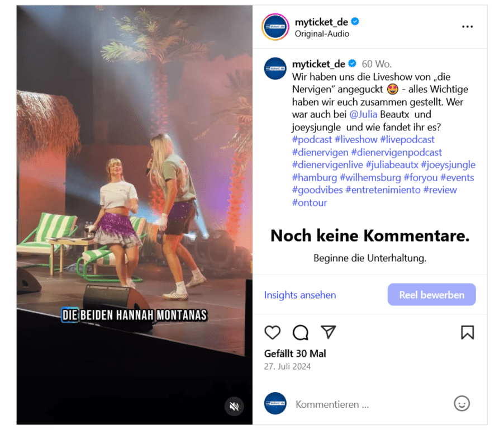Click the reel video to pause playback
The image size is (504, 434).
pyautogui.click(x=134, y=215)
